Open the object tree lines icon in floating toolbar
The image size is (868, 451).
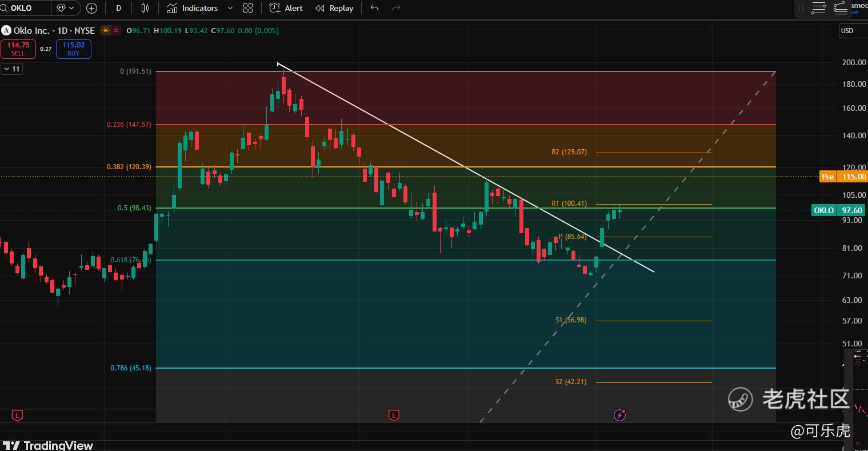tap(819, 8)
